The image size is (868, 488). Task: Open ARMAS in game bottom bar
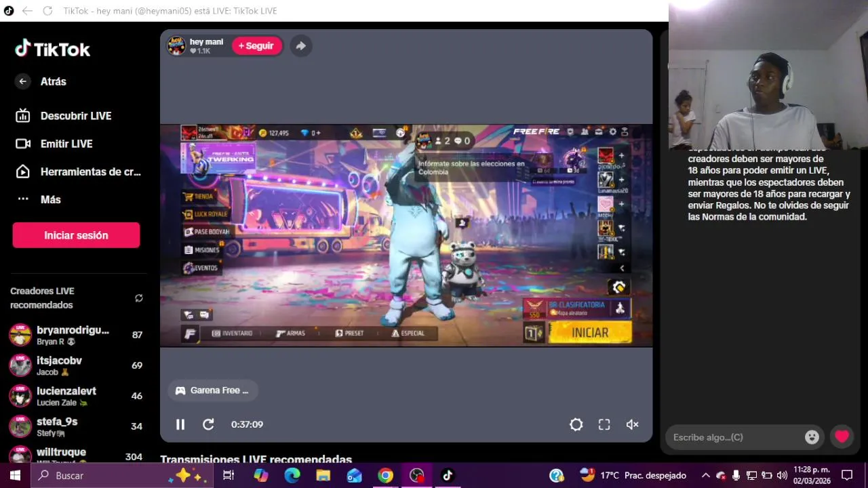[x=290, y=333]
